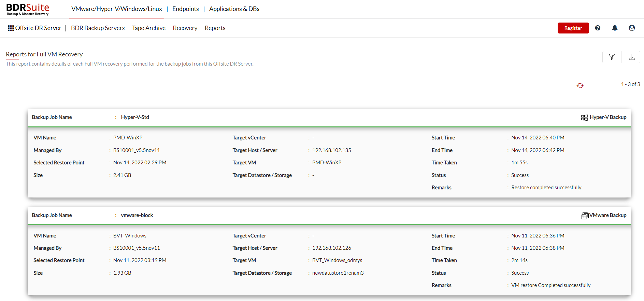Click Success status in Hyper-V-Std card
Screen dimensions: 644x301
click(520, 175)
